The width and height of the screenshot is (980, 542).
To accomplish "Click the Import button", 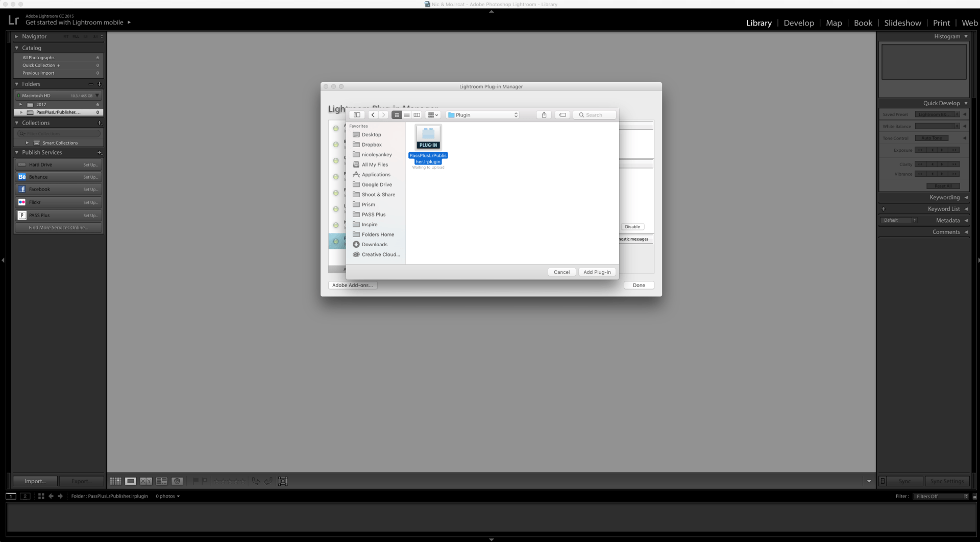I will coord(35,481).
